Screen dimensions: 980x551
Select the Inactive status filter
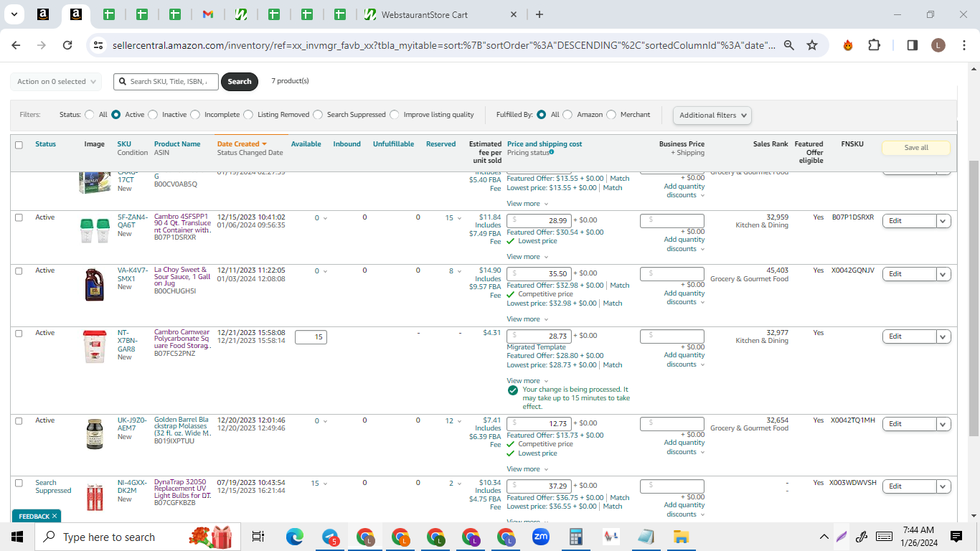[153, 115]
